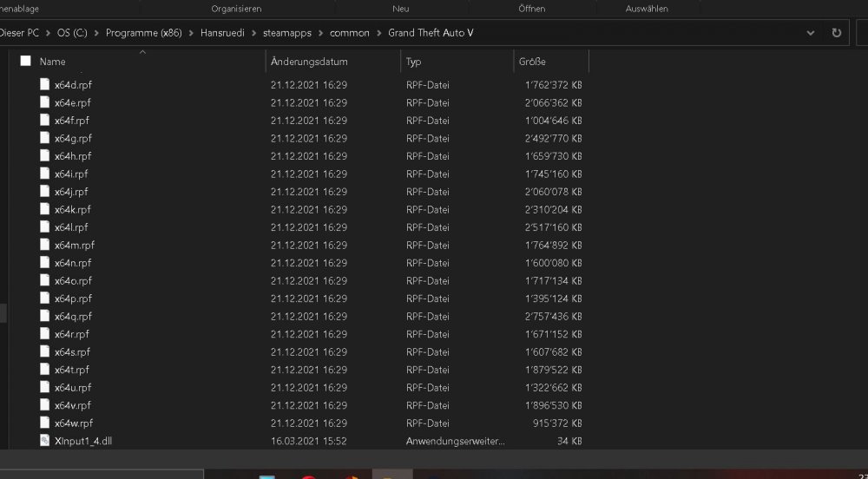868x479 pixels.
Task: Sort files by the Typ column
Action: point(413,62)
